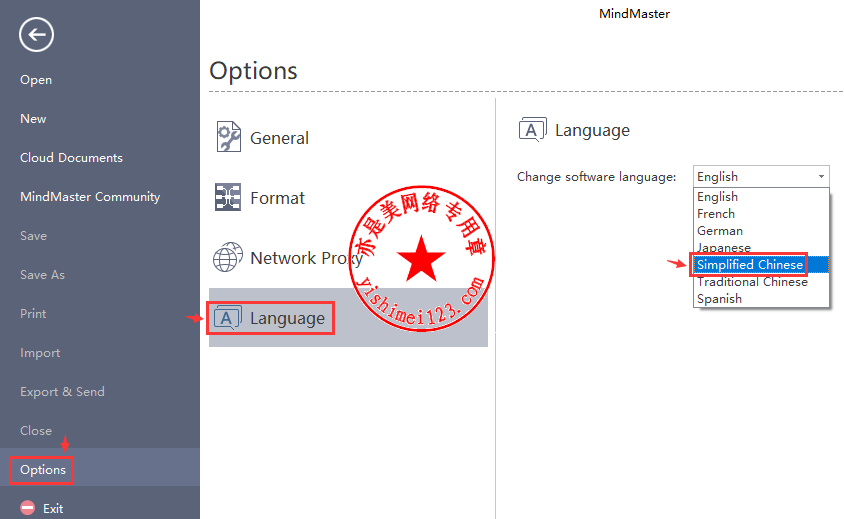Go to MindMaster Community
Viewport: 844px width, 519px height.
tap(90, 197)
